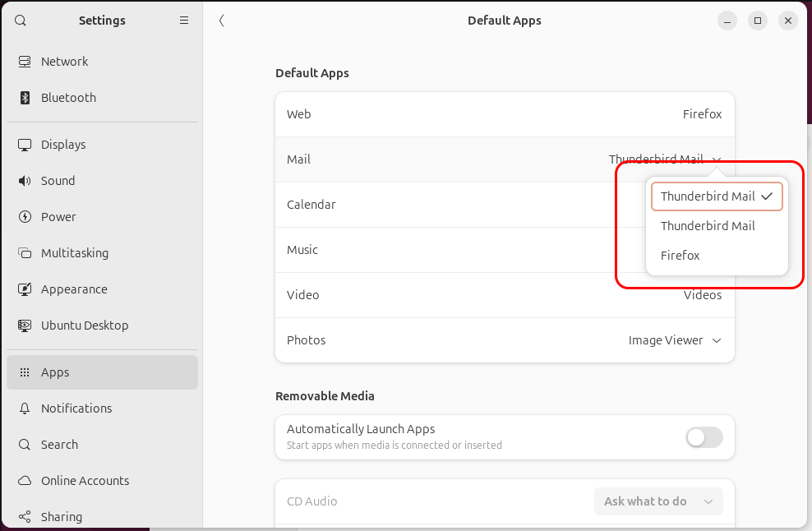This screenshot has width=812, height=531.
Task: Minimize the Settings window
Action: coord(727,21)
